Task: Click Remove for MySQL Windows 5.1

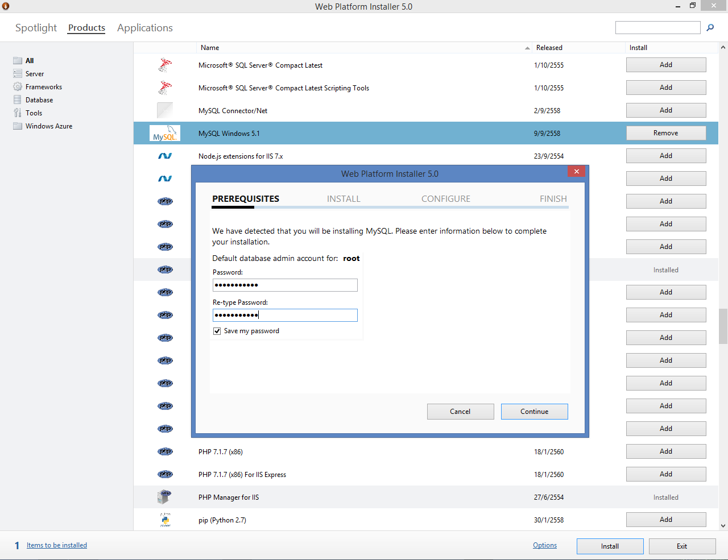Action: point(666,133)
